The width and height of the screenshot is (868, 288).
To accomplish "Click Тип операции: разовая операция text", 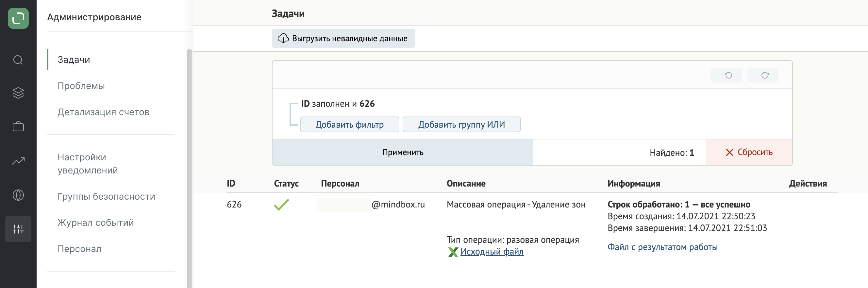I will [x=512, y=240].
